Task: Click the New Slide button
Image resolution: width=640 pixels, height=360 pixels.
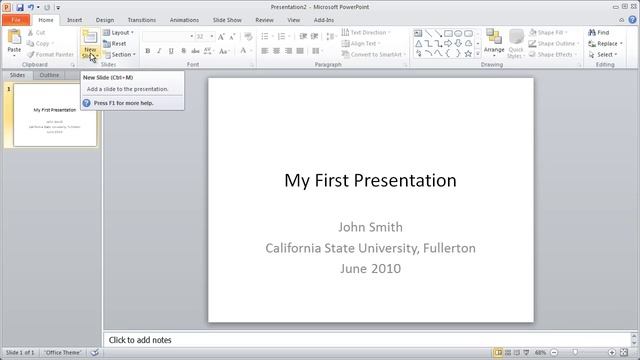Action: pyautogui.click(x=90, y=44)
